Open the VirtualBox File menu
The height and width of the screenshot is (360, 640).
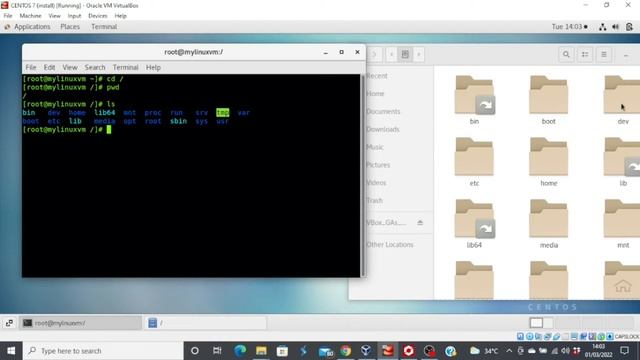click(x=8, y=16)
